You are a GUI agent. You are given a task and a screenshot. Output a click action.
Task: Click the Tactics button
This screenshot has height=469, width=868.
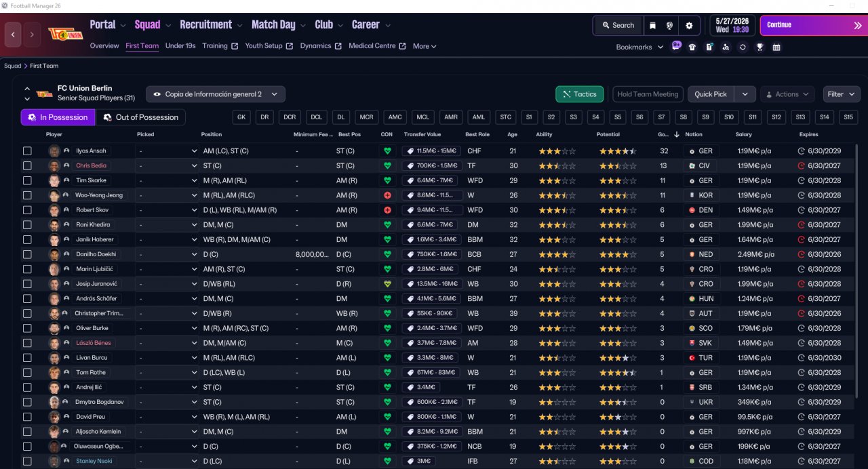(579, 94)
